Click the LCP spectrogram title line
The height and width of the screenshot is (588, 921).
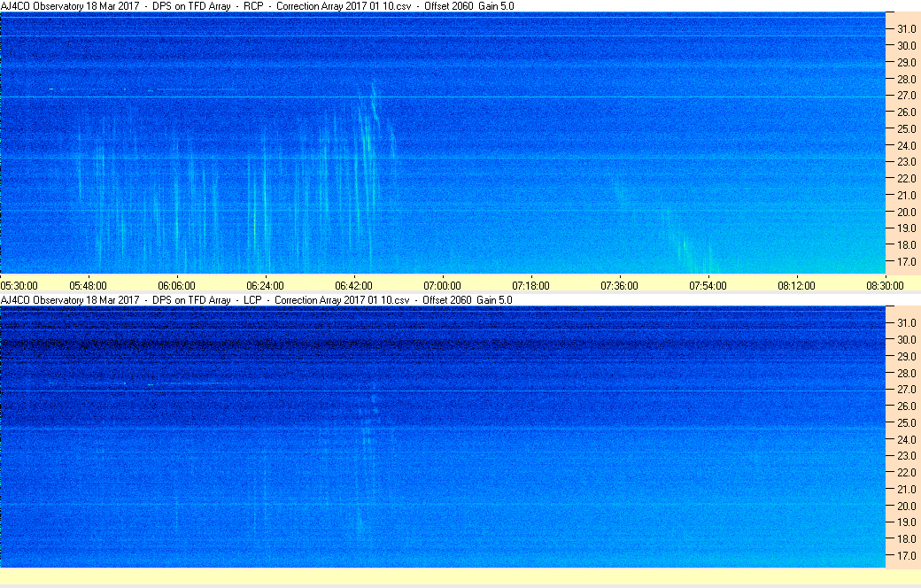[257, 300]
